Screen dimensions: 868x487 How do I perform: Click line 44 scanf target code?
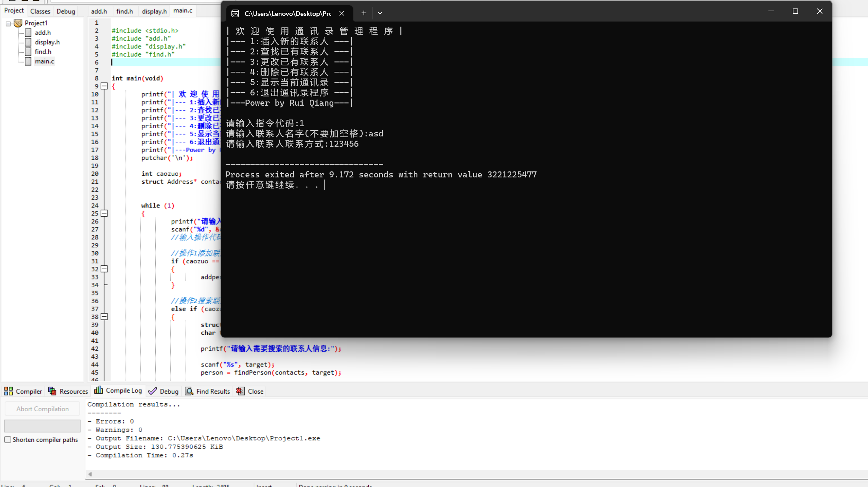tap(238, 364)
